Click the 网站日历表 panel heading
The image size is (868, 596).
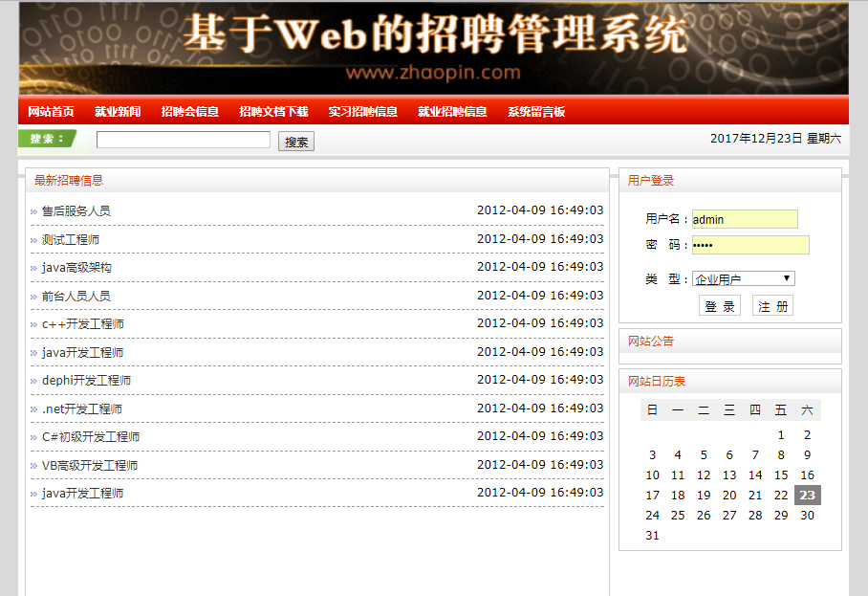[x=657, y=381]
